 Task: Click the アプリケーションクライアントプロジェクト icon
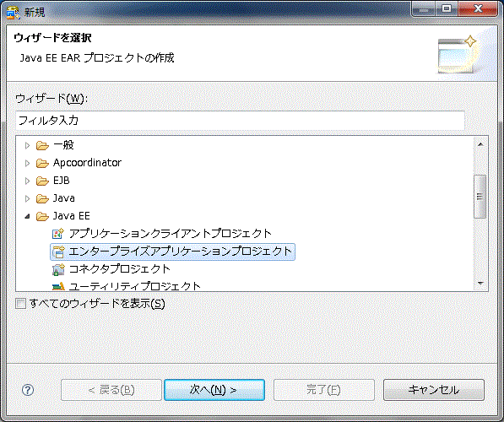[x=58, y=234]
